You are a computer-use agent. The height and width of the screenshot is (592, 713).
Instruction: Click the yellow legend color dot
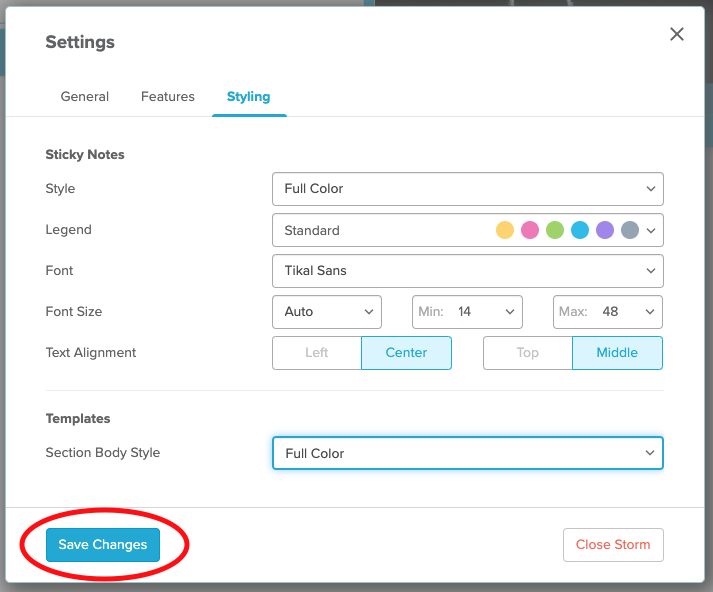505,230
